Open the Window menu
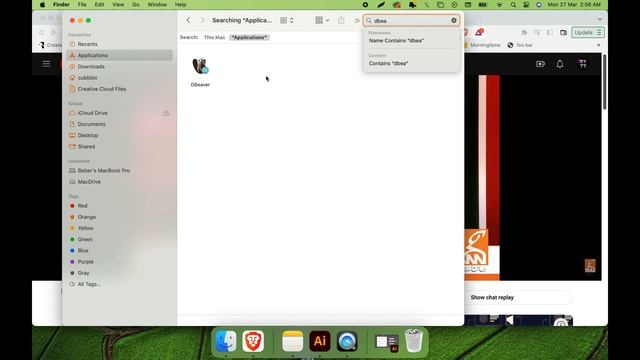Image resolution: width=640 pixels, height=360 pixels. (x=157, y=4)
